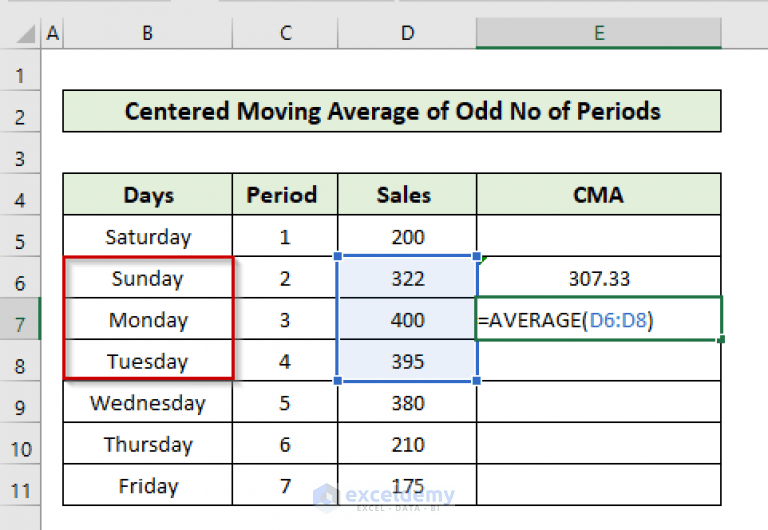Select the Thursday cell
Screen dimensions: 768x530
click(148, 444)
